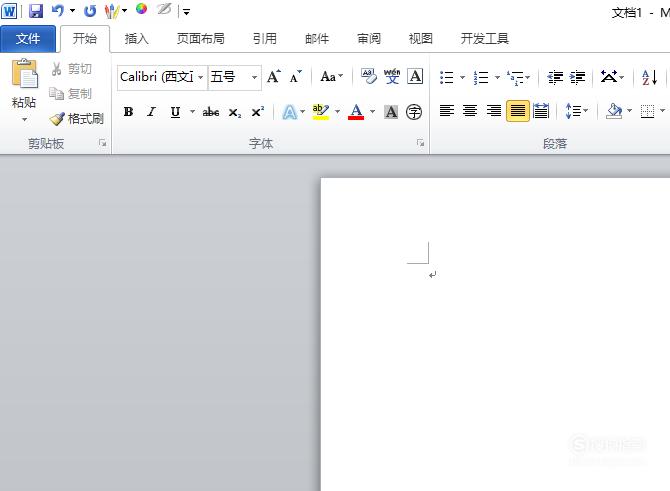Click the colorful ball icon in quick access toolbar
This screenshot has width=670, height=491.
(x=141, y=9)
